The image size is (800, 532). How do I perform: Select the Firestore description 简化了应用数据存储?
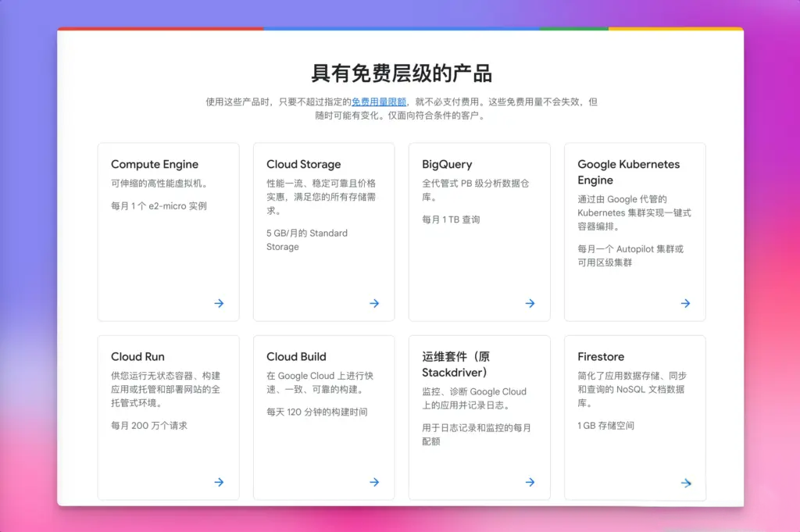point(632,389)
